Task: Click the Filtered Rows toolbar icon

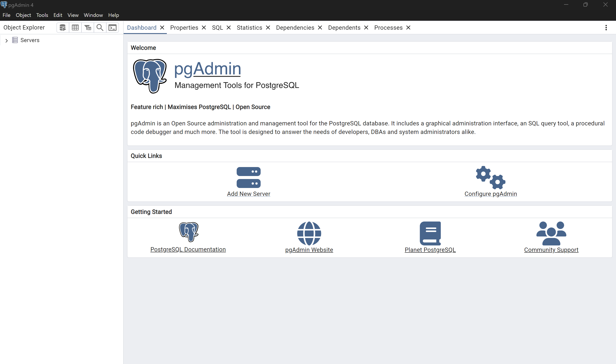Action: (x=88, y=28)
